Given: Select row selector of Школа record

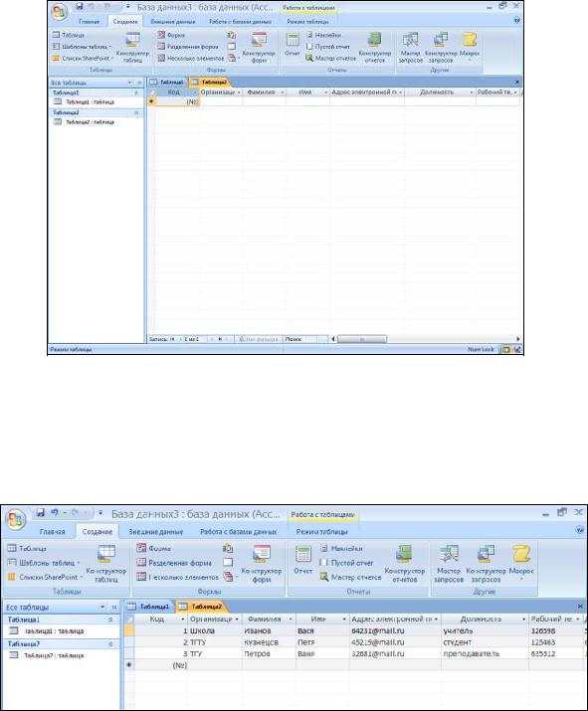Looking at the screenshot, I should 129,630.
